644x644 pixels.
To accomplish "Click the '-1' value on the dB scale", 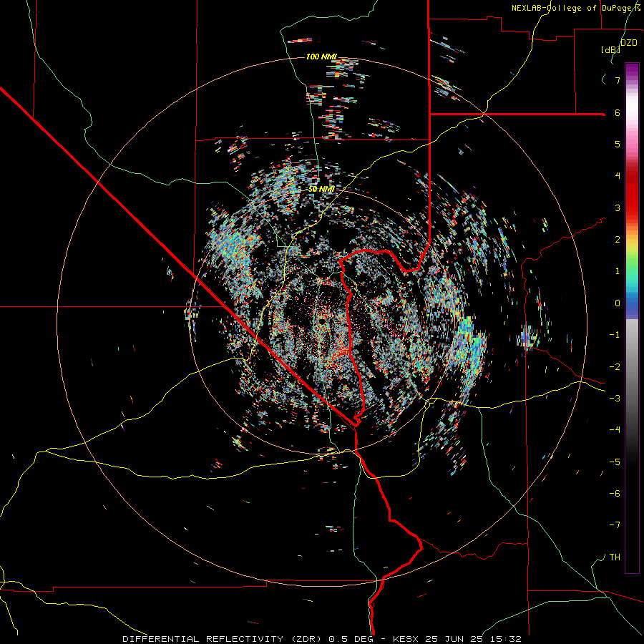I will tap(615, 335).
